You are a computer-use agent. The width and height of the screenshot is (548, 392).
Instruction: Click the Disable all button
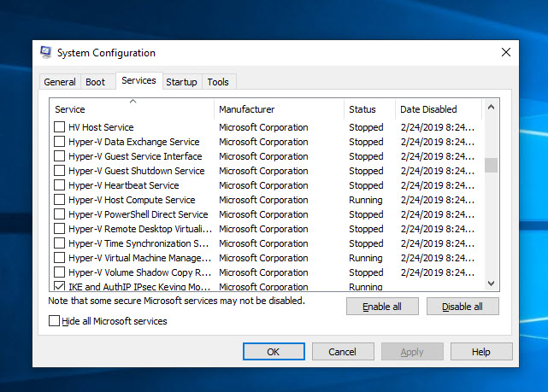[463, 307]
